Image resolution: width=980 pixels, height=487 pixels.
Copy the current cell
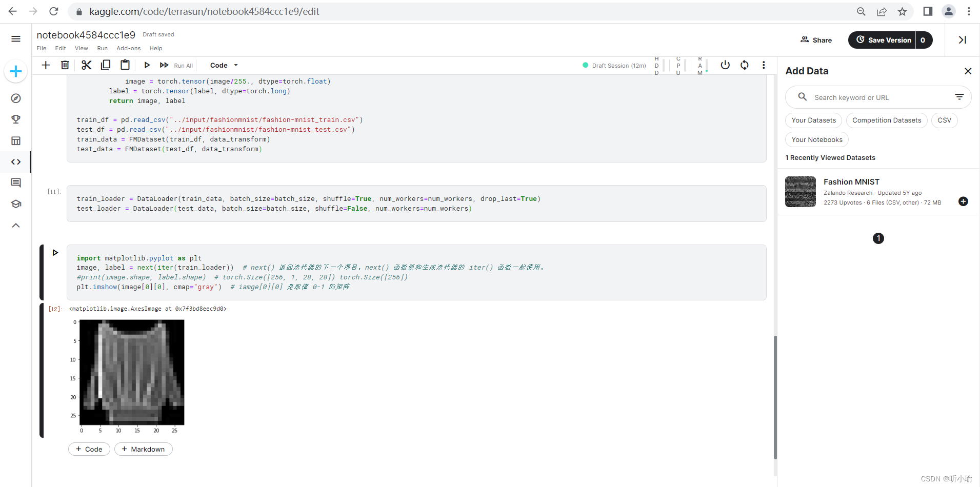pyautogui.click(x=106, y=65)
